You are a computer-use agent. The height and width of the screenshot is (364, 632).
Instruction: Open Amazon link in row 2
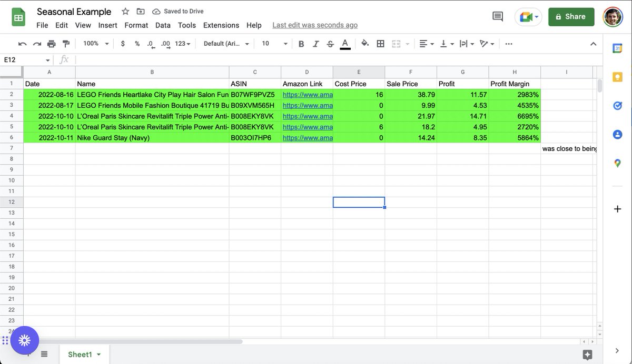click(308, 95)
